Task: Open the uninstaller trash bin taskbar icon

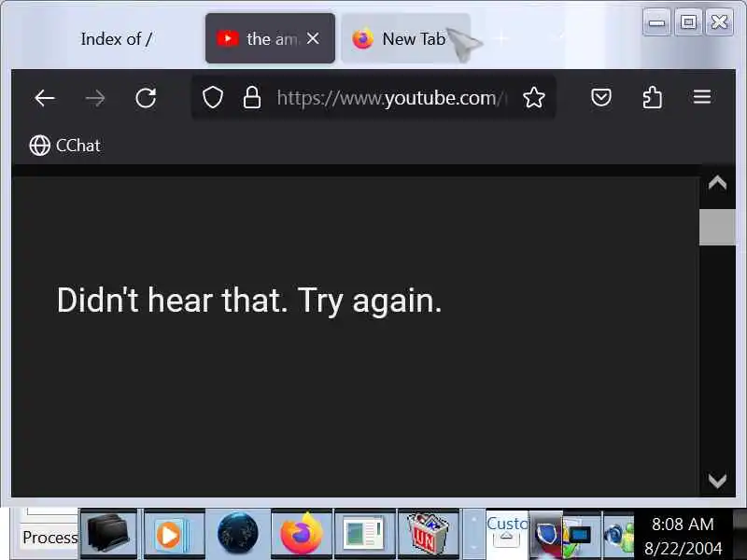Action: [x=428, y=533]
